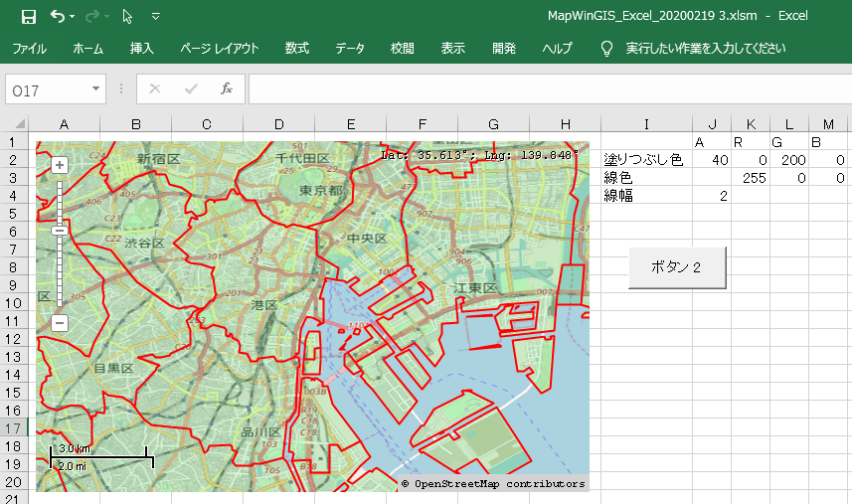Open the 挿入 ribbon tab
This screenshot has width=852, height=504.
pyautogui.click(x=142, y=49)
